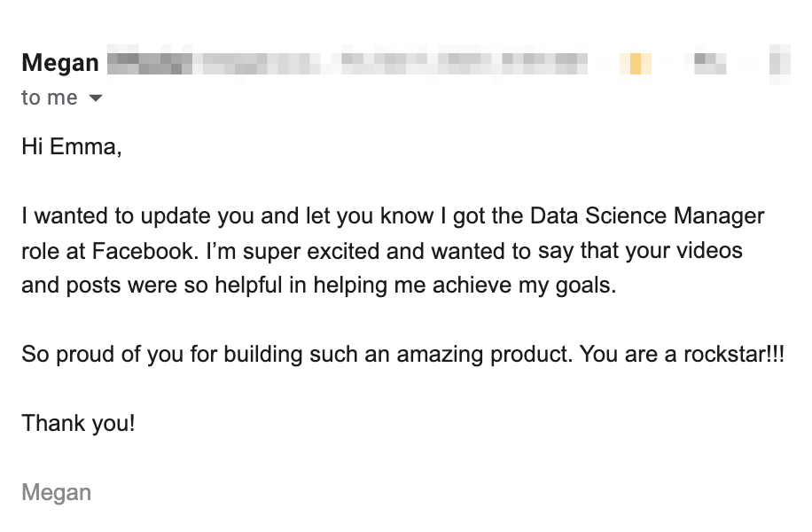Click the 'Hi Emma,' greeting line
Screen dimensions: 812x532
[71, 147]
